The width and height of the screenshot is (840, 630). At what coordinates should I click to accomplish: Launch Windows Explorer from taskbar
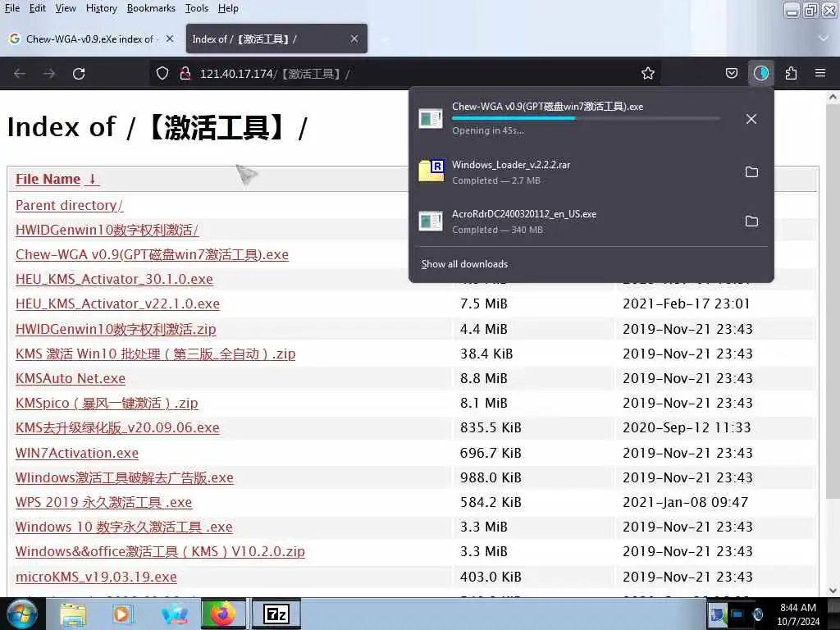click(73, 614)
